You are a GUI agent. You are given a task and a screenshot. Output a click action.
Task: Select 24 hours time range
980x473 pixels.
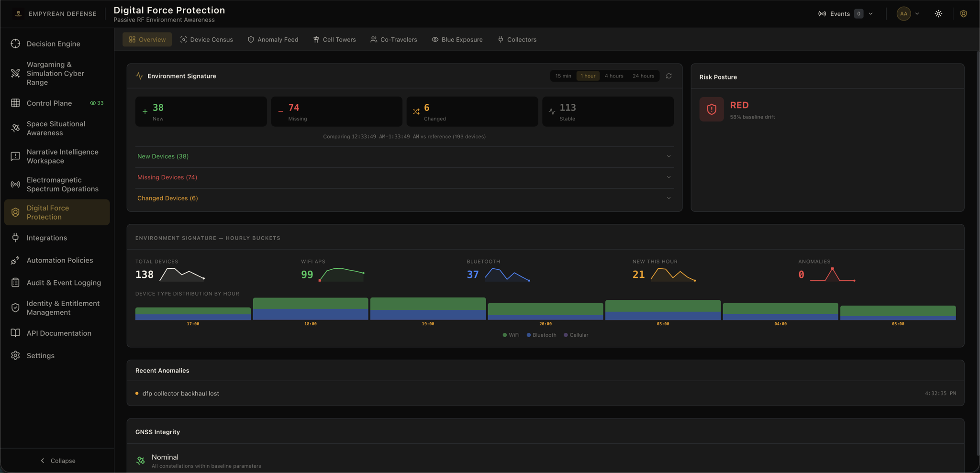[x=643, y=76]
